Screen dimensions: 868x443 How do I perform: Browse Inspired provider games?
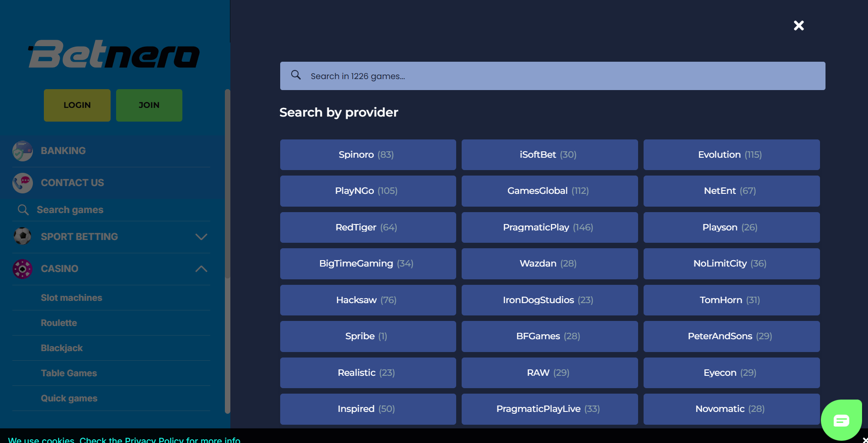368,409
